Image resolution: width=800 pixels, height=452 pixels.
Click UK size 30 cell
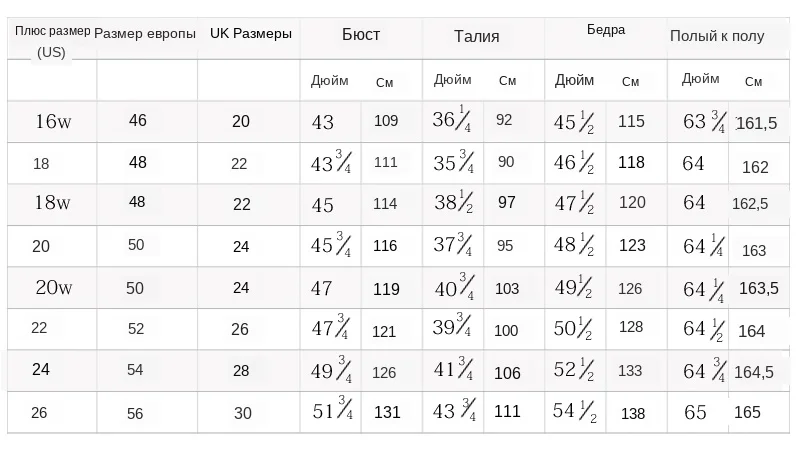243,413
